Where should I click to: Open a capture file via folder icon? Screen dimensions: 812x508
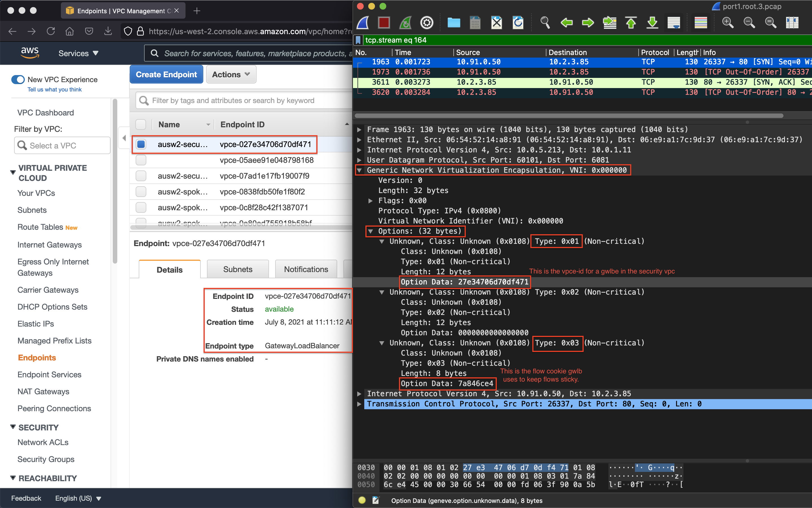point(454,23)
